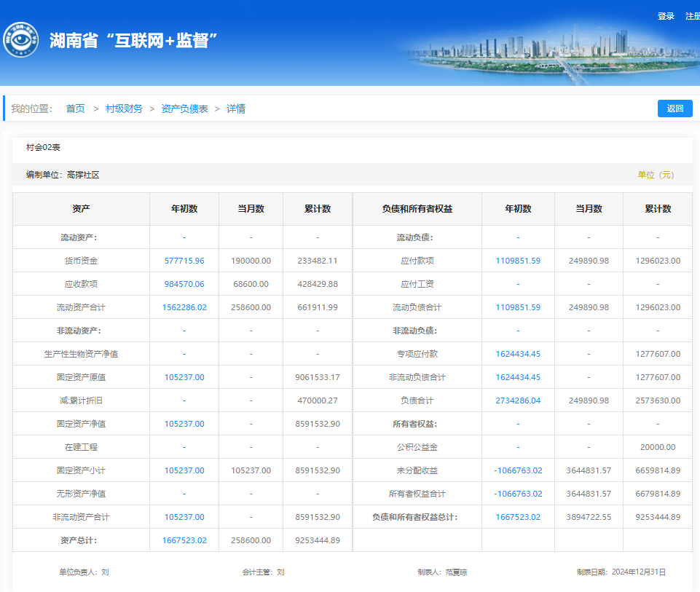Screen dimensions: 700x592
Task: Select the 应付工资 row label
Action: pyautogui.click(x=417, y=284)
